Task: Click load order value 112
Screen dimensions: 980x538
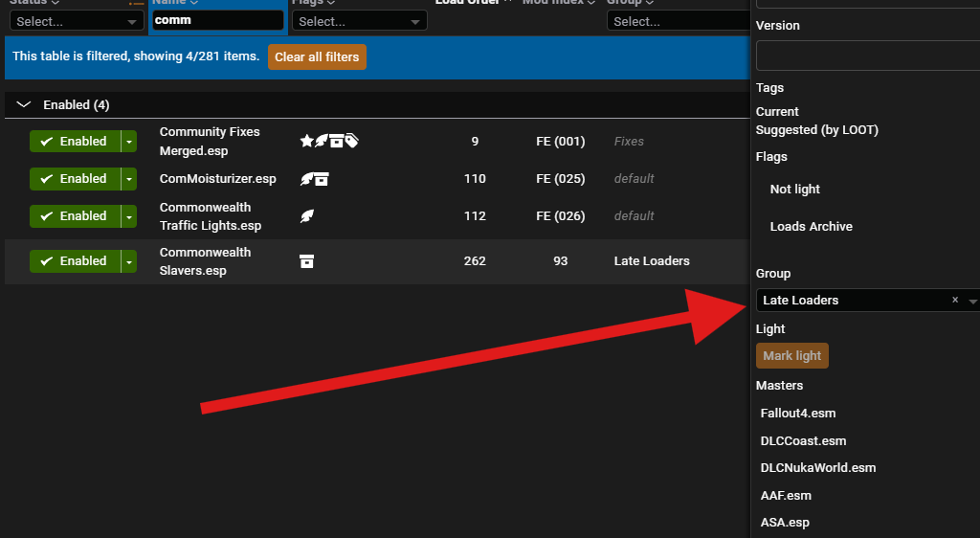Action: pyautogui.click(x=475, y=216)
